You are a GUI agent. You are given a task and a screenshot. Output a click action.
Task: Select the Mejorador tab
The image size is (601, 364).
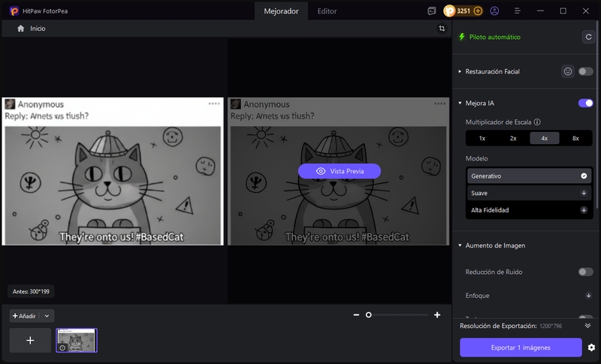pos(282,11)
